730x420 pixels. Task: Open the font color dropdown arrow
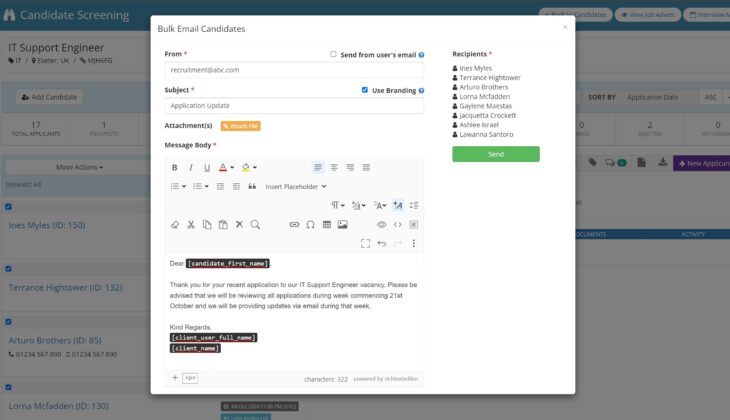[233, 168]
